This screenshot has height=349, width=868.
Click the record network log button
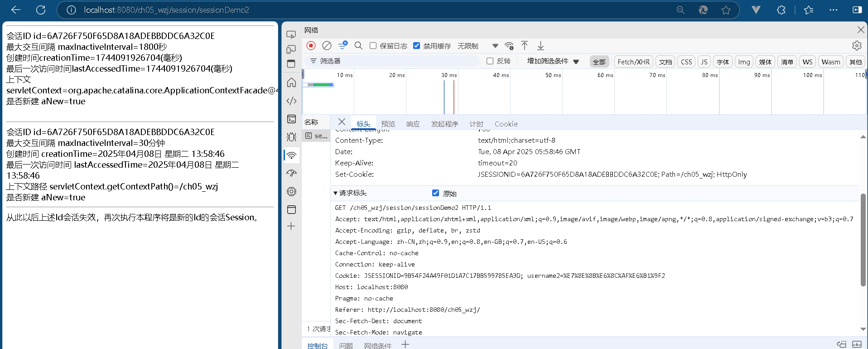click(311, 45)
